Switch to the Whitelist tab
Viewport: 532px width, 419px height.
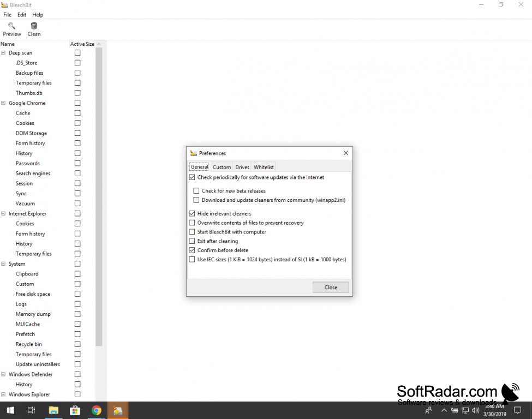coord(264,167)
